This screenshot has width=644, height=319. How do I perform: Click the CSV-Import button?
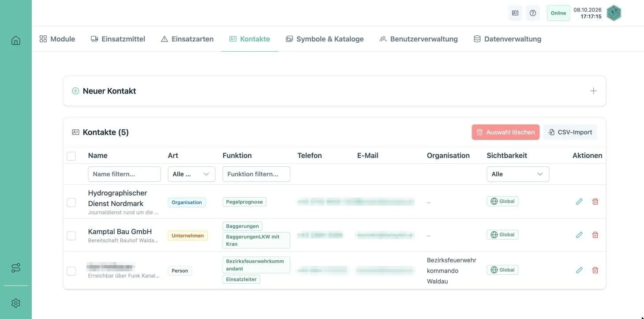pos(570,132)
